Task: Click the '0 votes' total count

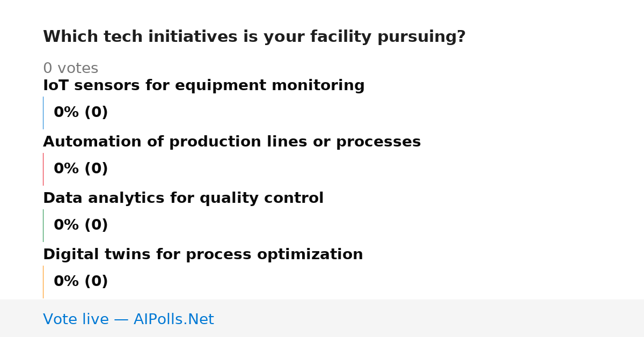Action: click(x=70, y=69)
